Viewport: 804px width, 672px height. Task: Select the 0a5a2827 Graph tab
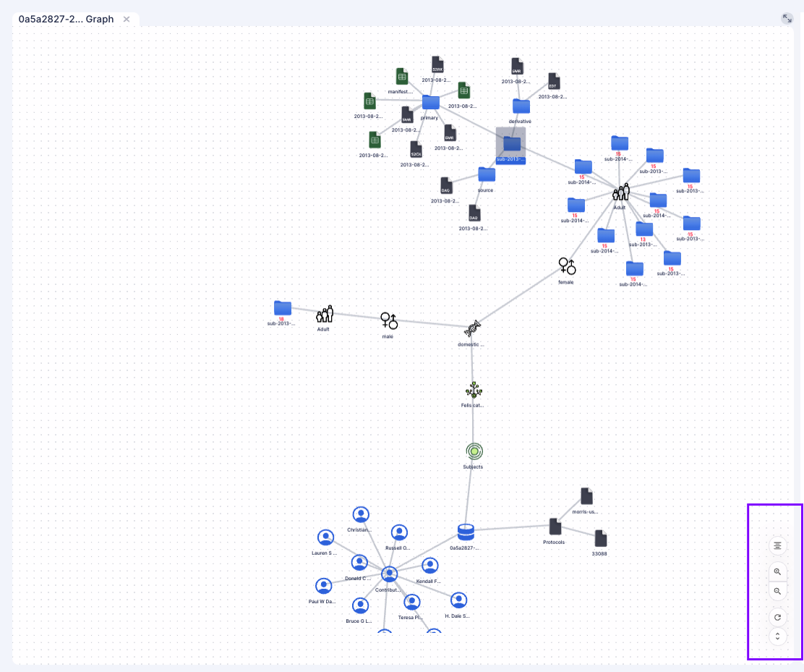point(65,19)
